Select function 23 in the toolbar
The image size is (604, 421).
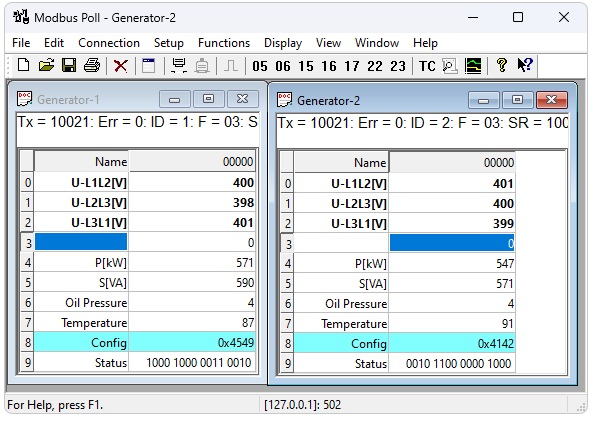[398, 66]
